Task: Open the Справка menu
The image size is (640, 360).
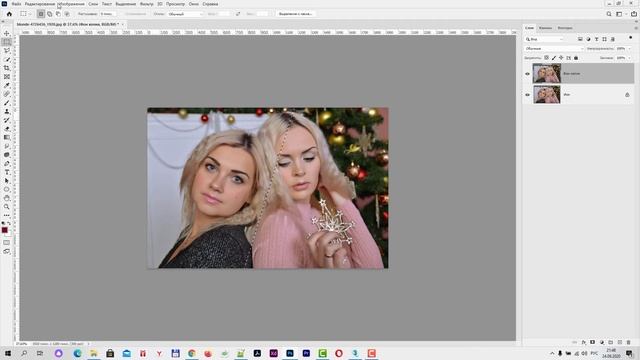Action: tap(210, 4)
